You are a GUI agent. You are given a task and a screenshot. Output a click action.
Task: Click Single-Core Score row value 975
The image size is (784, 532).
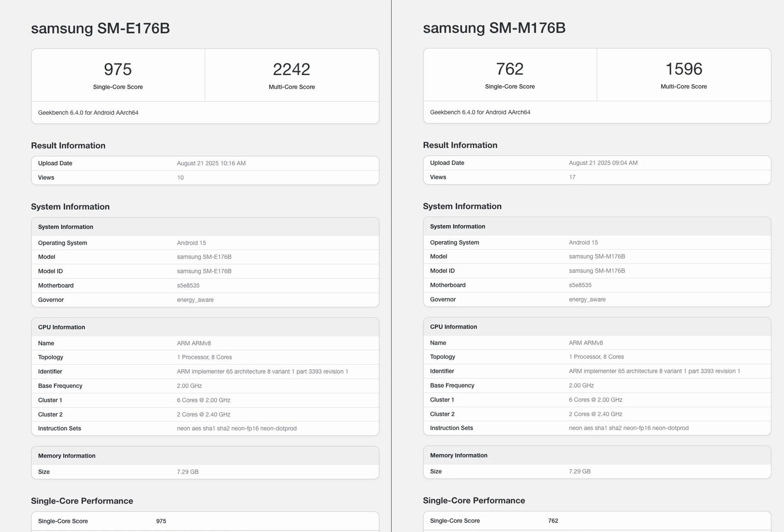click(161, 521)
